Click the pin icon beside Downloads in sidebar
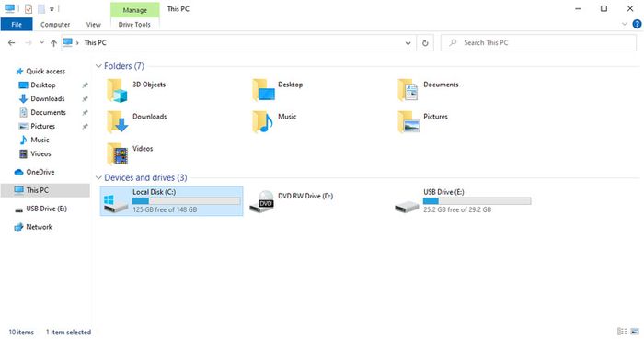 pyautogui.click(x=85, y=99)
